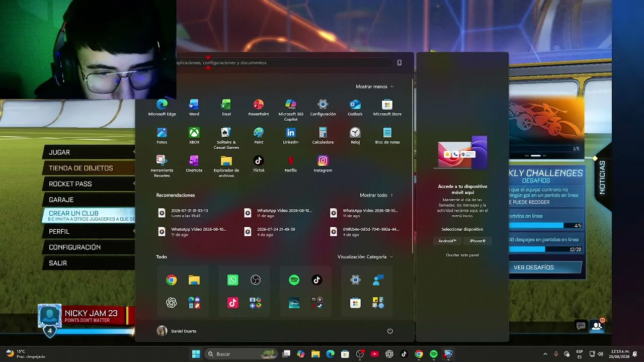Launch Instagram from pinned apps
The width and height of the screenshot is (644, 362).
pyautogui.click(x=323, y=164)
